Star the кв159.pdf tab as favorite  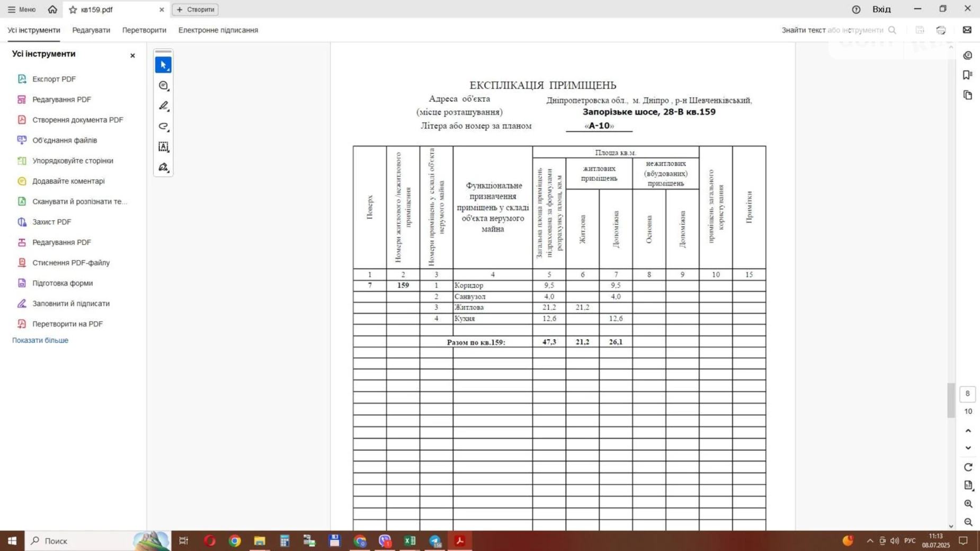[73, 10]
